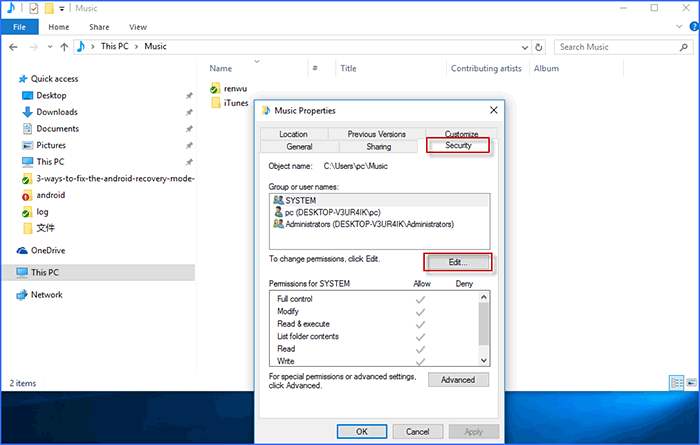Open the Sharing tab

[379, 146]
